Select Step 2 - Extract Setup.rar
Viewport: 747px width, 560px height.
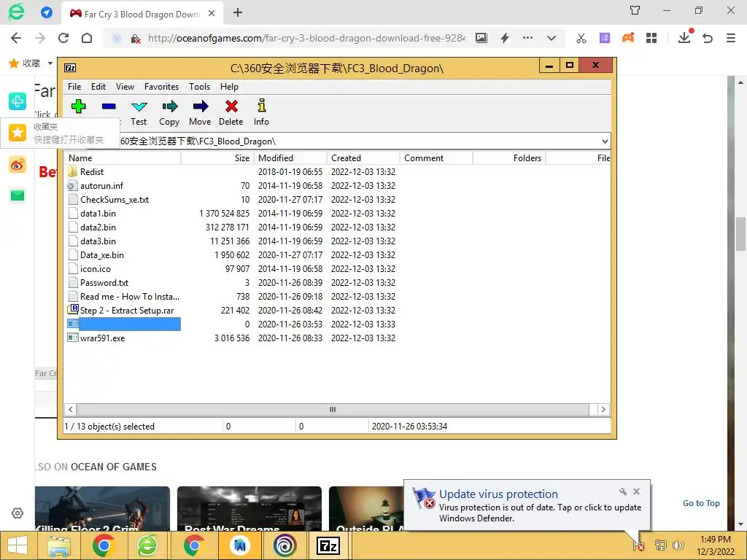point(127,311)
